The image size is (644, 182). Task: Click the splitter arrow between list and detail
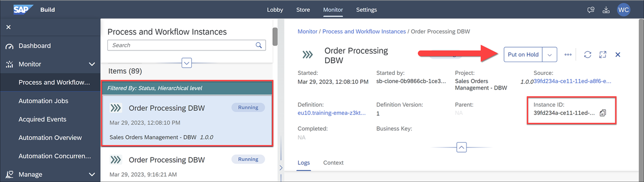[x=281, y=168]
